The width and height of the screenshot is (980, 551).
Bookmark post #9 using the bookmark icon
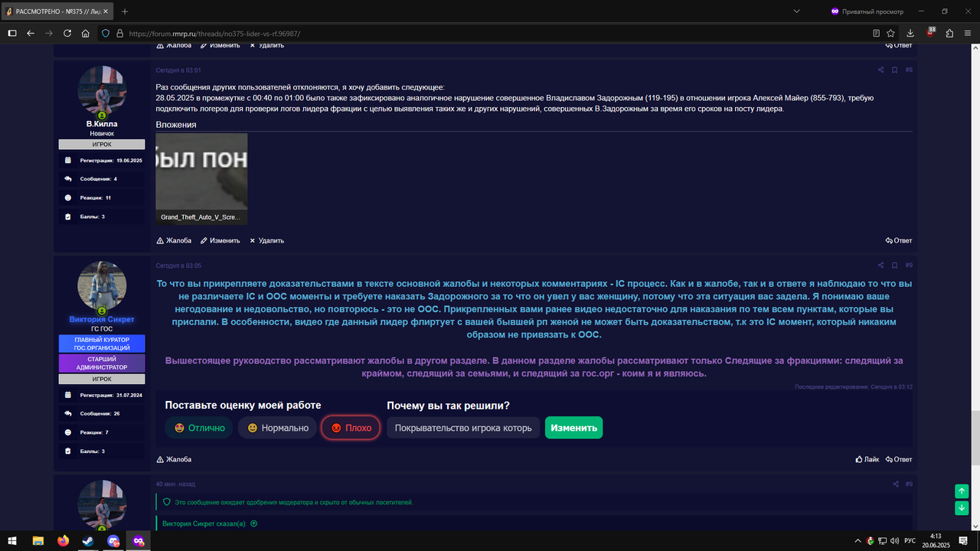pos(893,265)
